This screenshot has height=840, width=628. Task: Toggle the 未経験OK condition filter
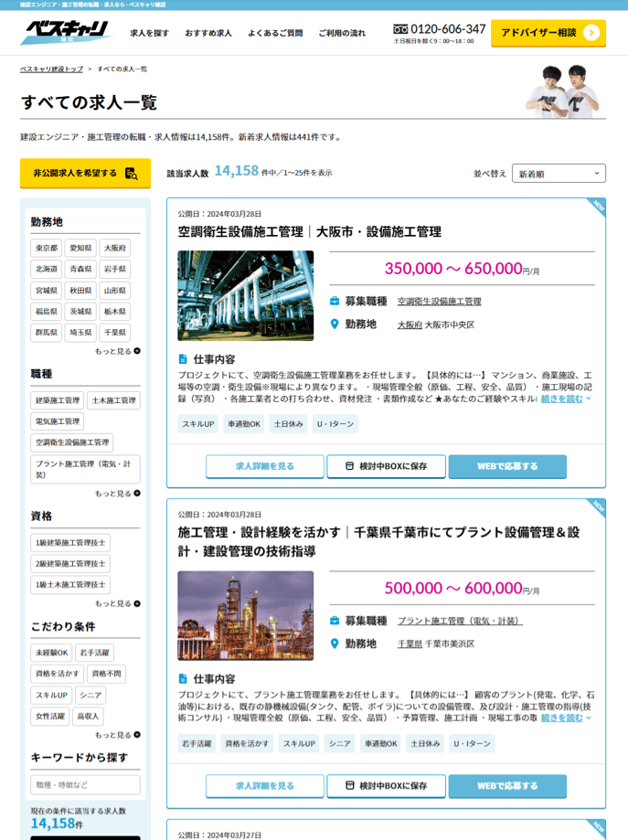(x=51, y=653)
